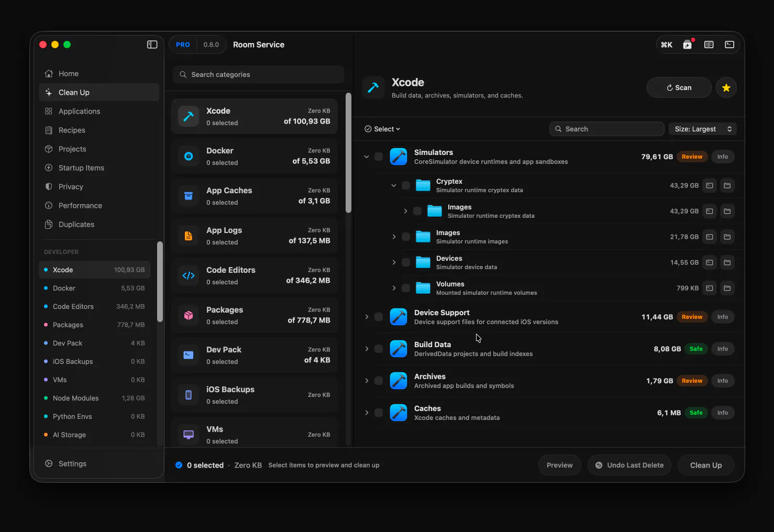Click the Review badge on Archives
Screen dimensions: 774x532
pos(692,381)
